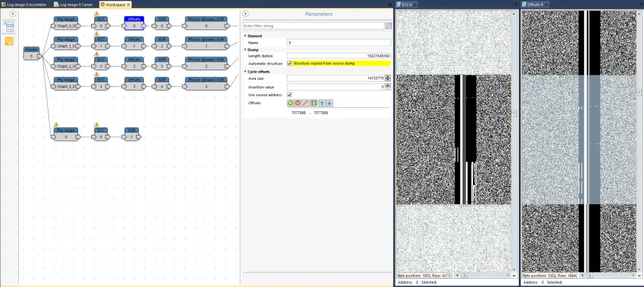Close the Workspace tab
Viewport: 644px width, 287px height.
pyautogui.click(x=128, y=4)
